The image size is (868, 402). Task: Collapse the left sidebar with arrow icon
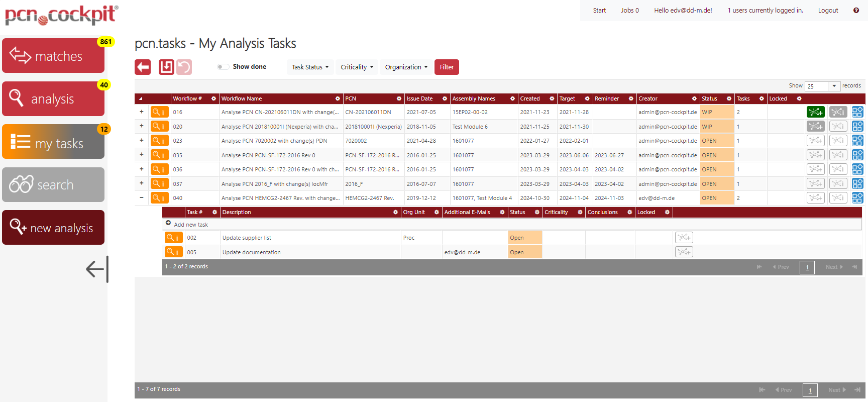(x=97, y=269)
